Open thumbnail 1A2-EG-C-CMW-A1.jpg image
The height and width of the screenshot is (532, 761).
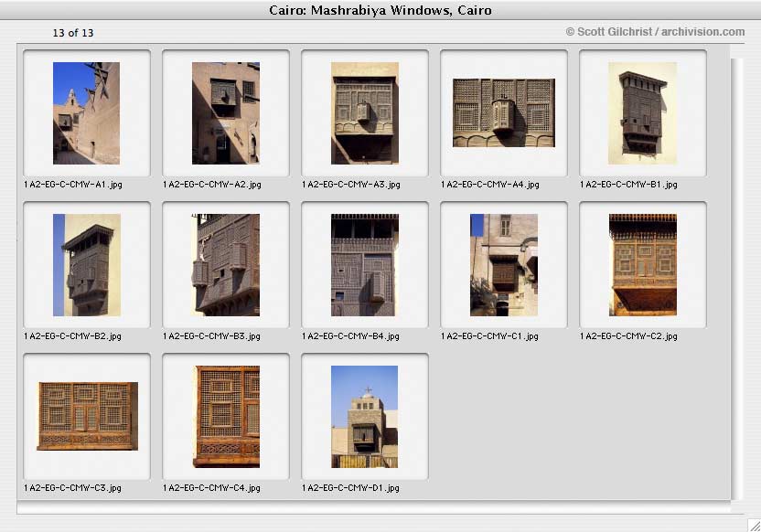point(86,113)
